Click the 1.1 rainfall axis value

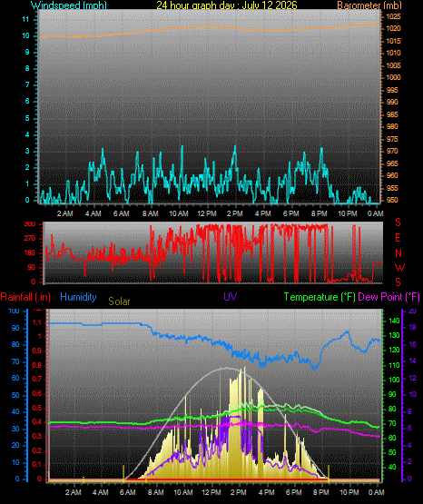pyautogui.click(x=37, y=323)
